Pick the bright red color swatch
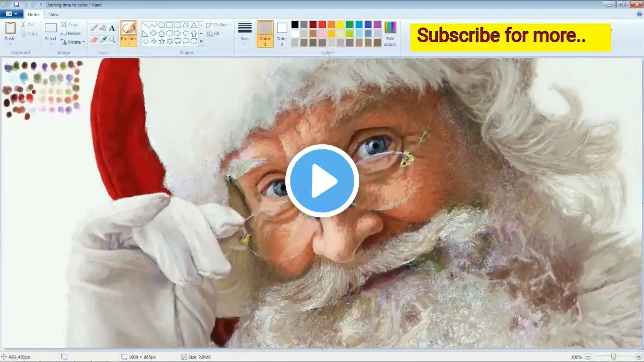644x362 pixels. pos(322,25)
